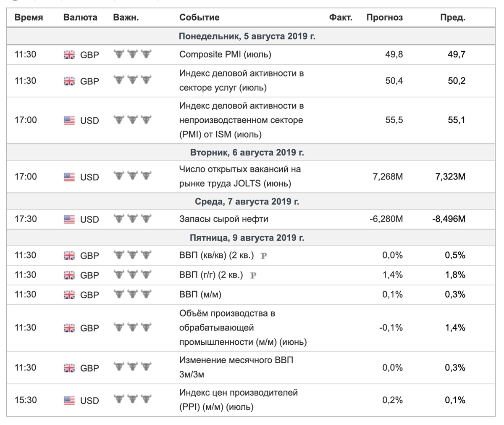Screen dimensions: 504x425
Task: Click the first bull icon in Запасы сырой нефти row
Action: [x=119, y=219]
